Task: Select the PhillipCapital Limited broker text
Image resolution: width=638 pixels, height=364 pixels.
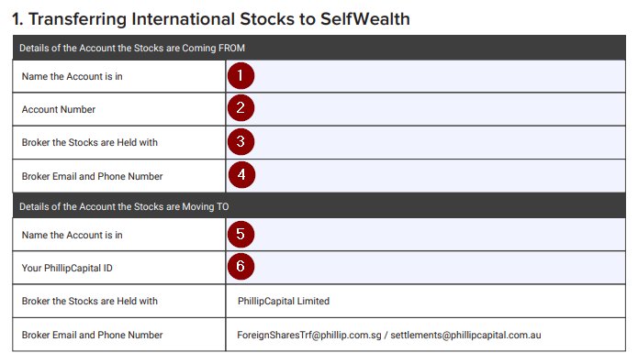Action: 284,301
